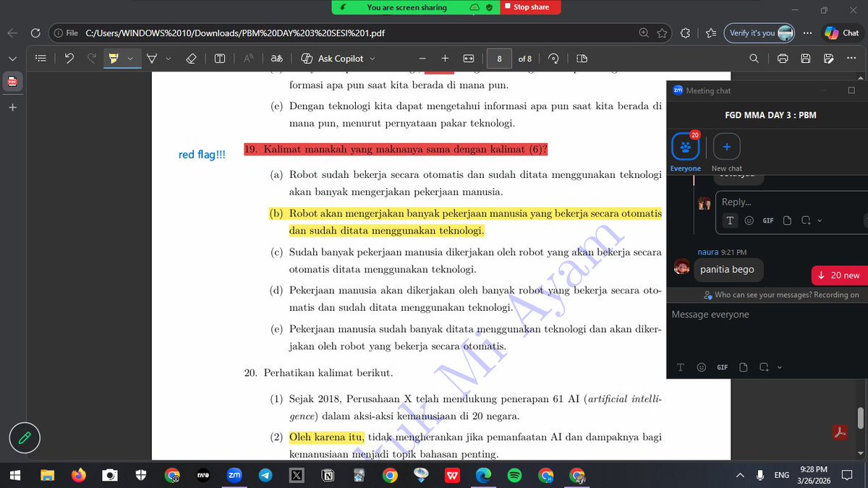Zoom out the PDF page
This screenshot has width=868, height=488.
[422, 59]
